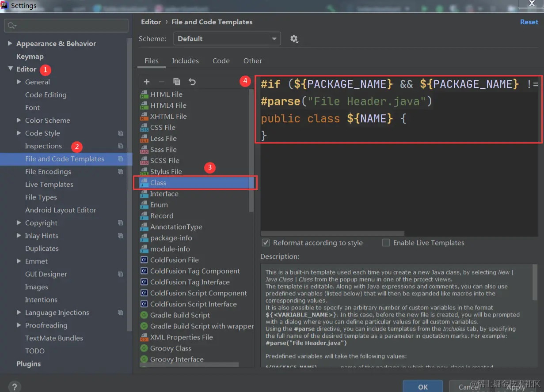Click the Editor breadcrumb
The image size is (544, 392).
(x=151, y=22)
